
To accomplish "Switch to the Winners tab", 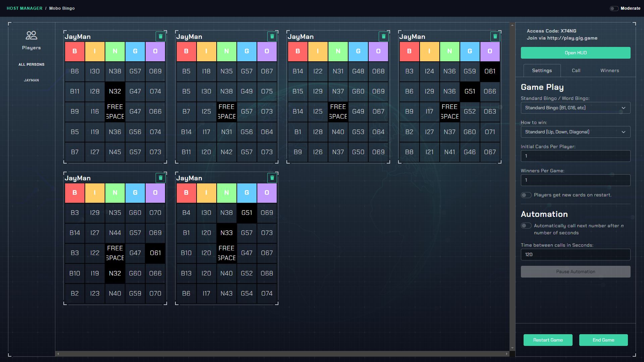I will point(609,70).
